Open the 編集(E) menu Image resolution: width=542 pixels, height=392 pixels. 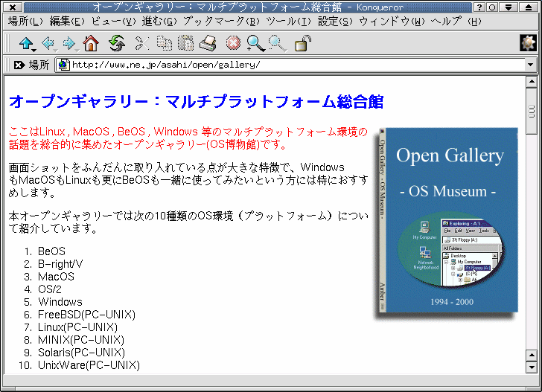coord(67,22)
